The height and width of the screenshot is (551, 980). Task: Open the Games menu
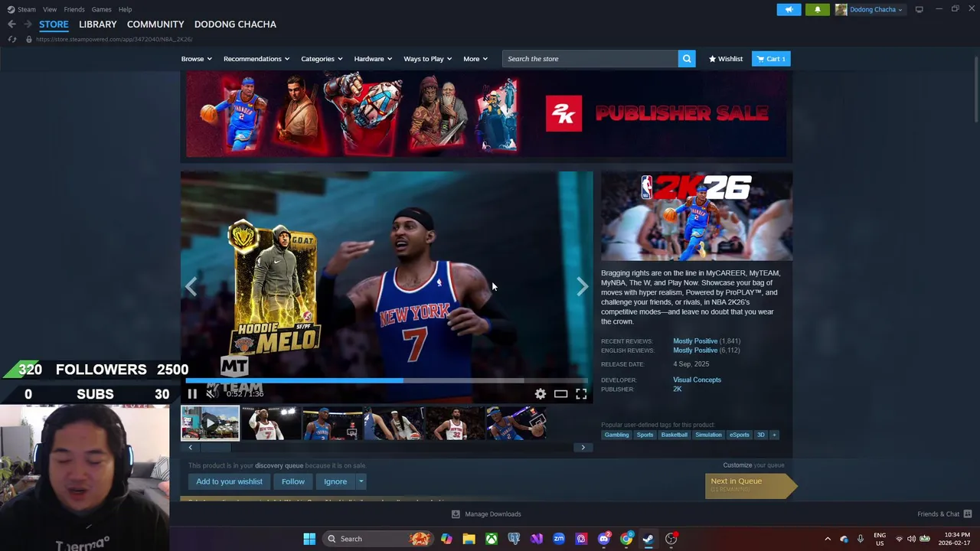102,9
